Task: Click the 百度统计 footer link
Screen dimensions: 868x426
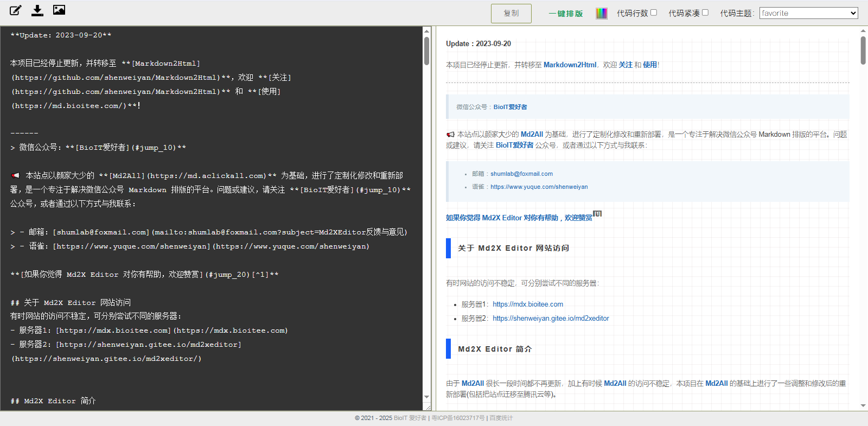Action: (x=501, y=418)
